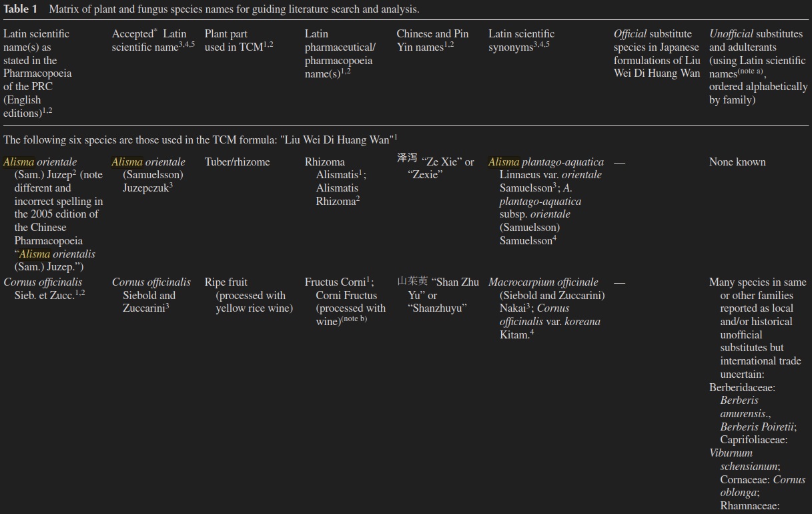Click the highlighted "Alisma" in the Accepted name column
The image size is (812, 514).
click(x=127, y=162)
